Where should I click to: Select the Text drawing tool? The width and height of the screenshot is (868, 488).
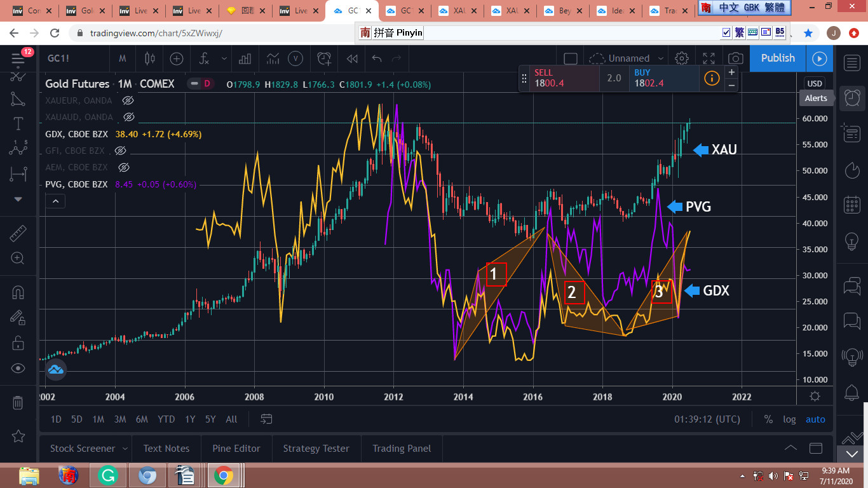(x=18, y=123)
